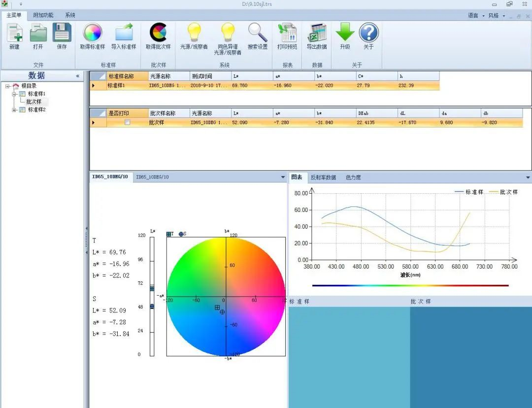Viewport: 532px width, 408px height.
Task: Open 搜索设置 magnifier icon
Action: (258, 34)
